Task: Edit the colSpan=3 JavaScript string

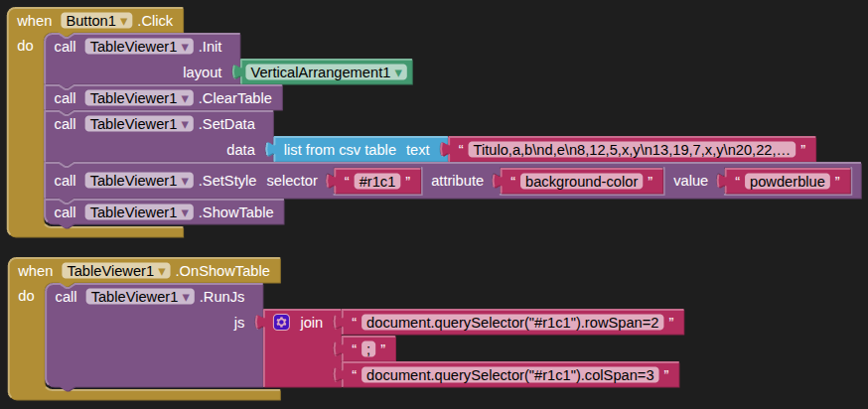Action: [508, 374]
